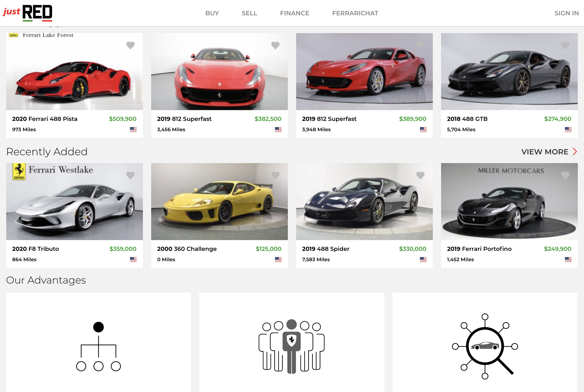Click the 2000 360 Challenge title
This screenshot has height=392, width=584.
click(x=187, y=249)
